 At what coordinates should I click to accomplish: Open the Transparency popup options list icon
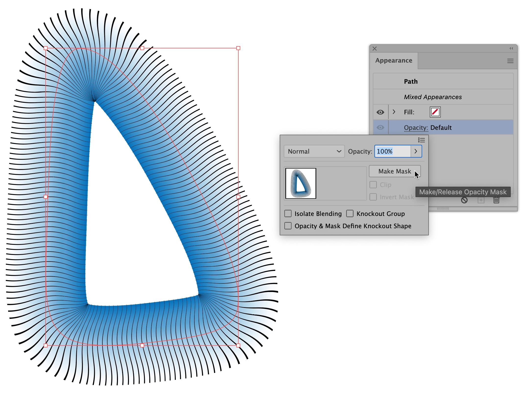click(x=421, y=140)
